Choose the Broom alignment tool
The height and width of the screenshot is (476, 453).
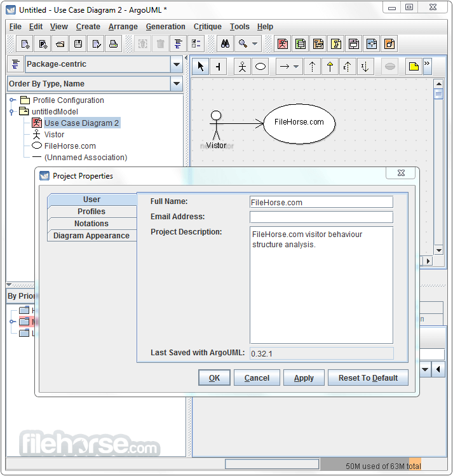(x=218, y=66)
